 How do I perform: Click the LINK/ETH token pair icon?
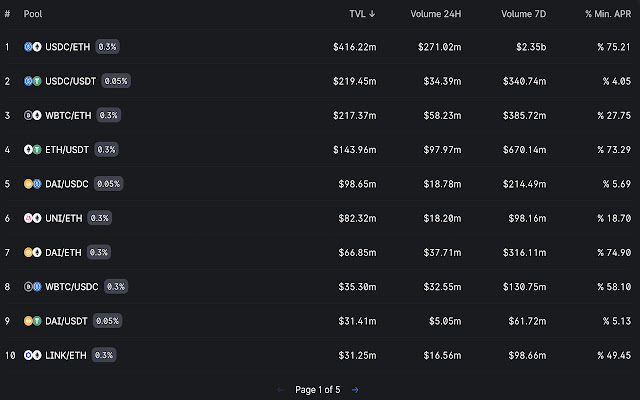pyautogui.click(x=33, y=355)
